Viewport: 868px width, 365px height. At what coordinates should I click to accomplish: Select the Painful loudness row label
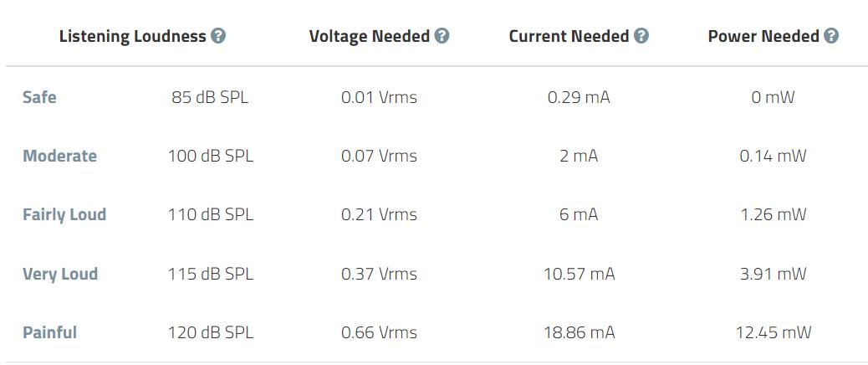tap(49, 332)
